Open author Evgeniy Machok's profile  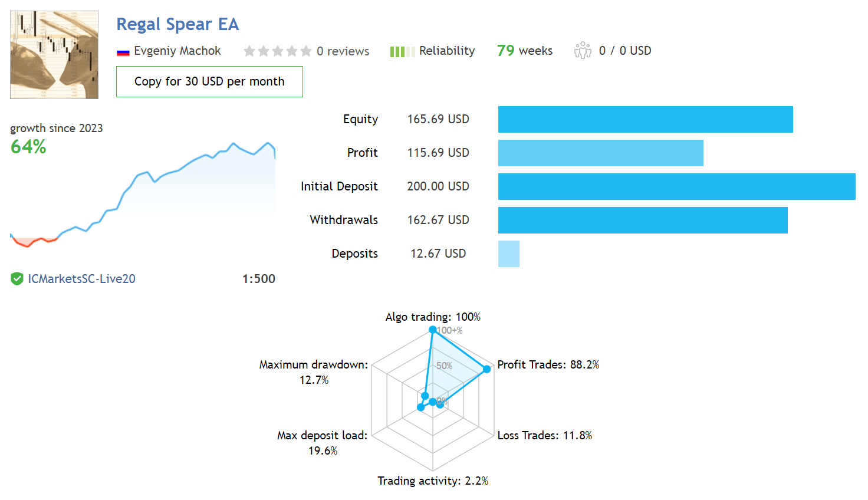coord(177,51)
